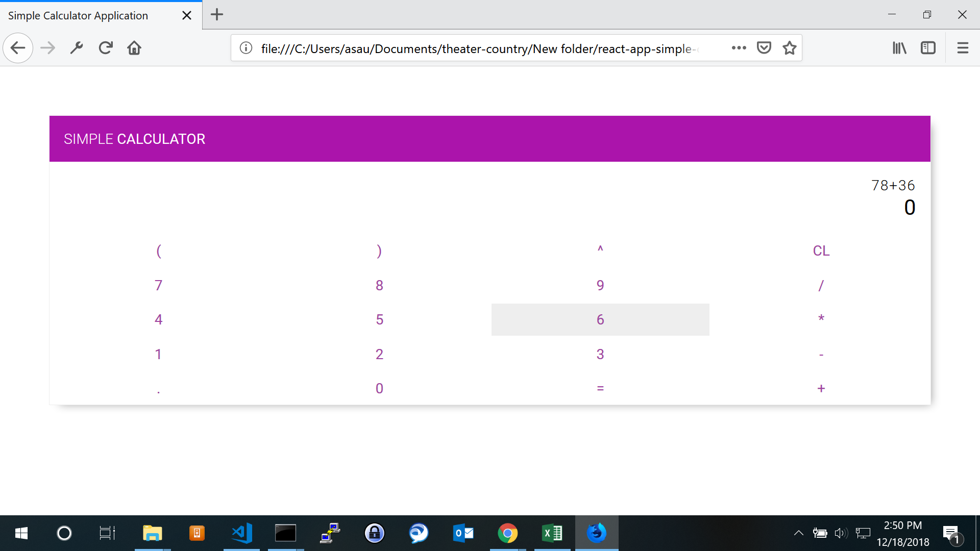Open Excel from the taskbar
Viewport: 980px width, 551px height.
pos(552,533)
